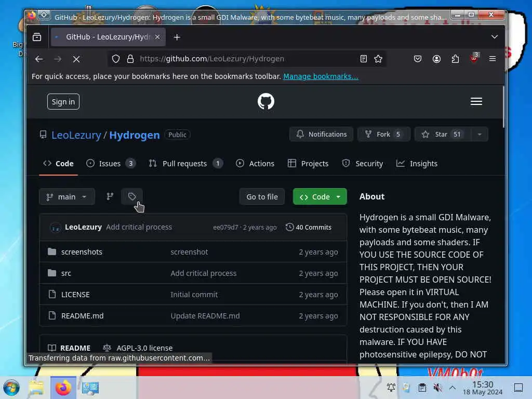Screen dimensions: 532x399
Task: Save page to Pocket
Action: (418, 59)
